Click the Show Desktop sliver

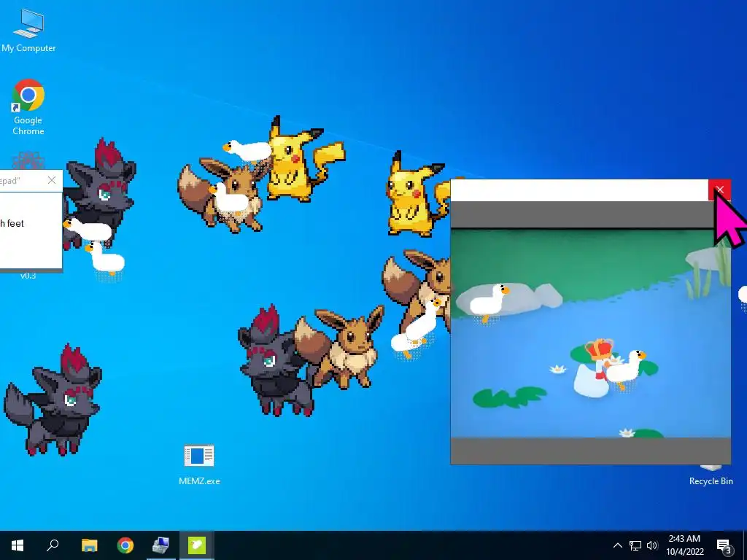[x=745, y=545]
